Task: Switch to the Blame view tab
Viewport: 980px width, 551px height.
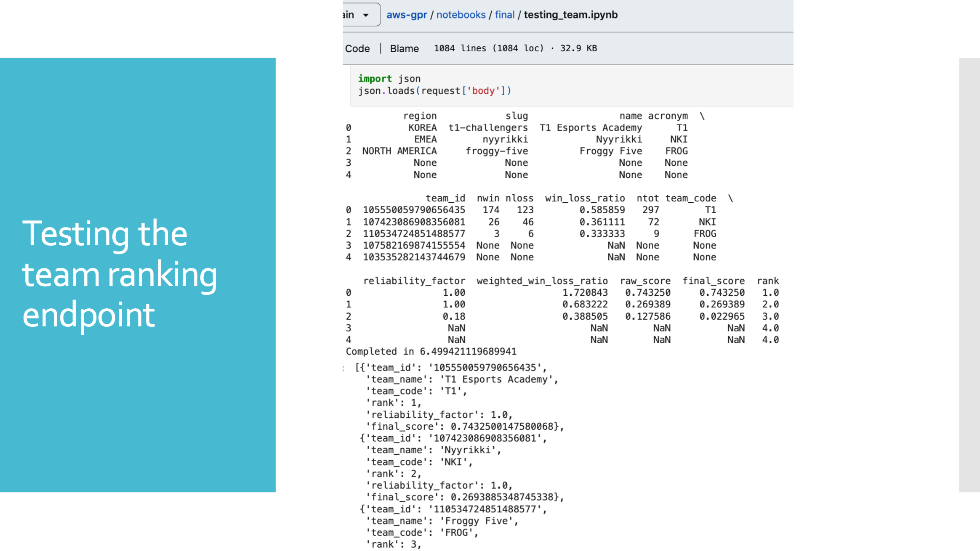Action: click(x=404, y=48)
